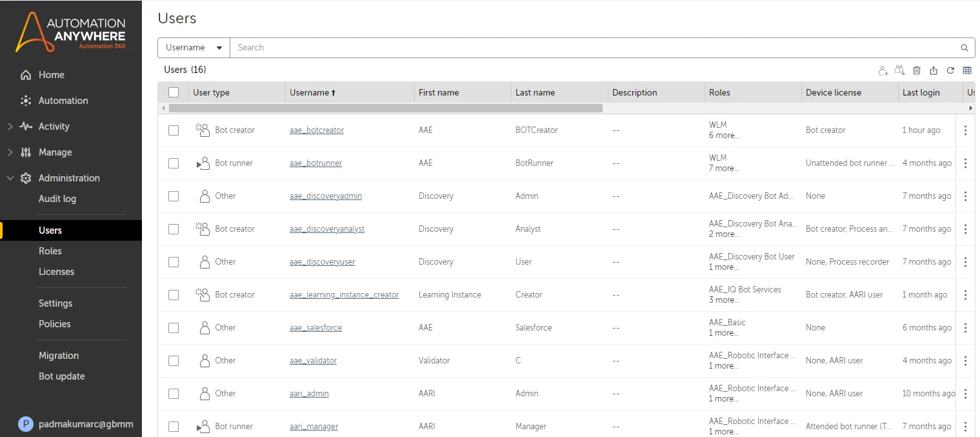Viewport: 980px width, 437px height.
Task: Refresh the users table
Action: pyautogui.click(x=950, y=70)
